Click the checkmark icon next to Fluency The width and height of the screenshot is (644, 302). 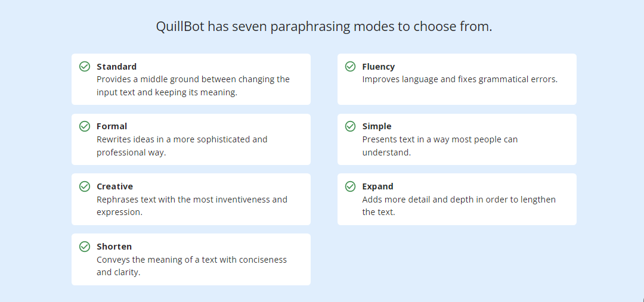[x=351, y=67]
